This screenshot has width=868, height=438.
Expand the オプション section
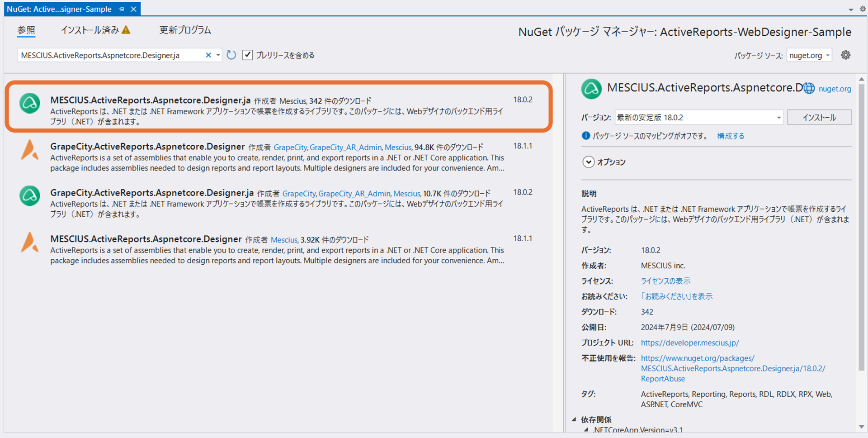[x=588, y=162]
